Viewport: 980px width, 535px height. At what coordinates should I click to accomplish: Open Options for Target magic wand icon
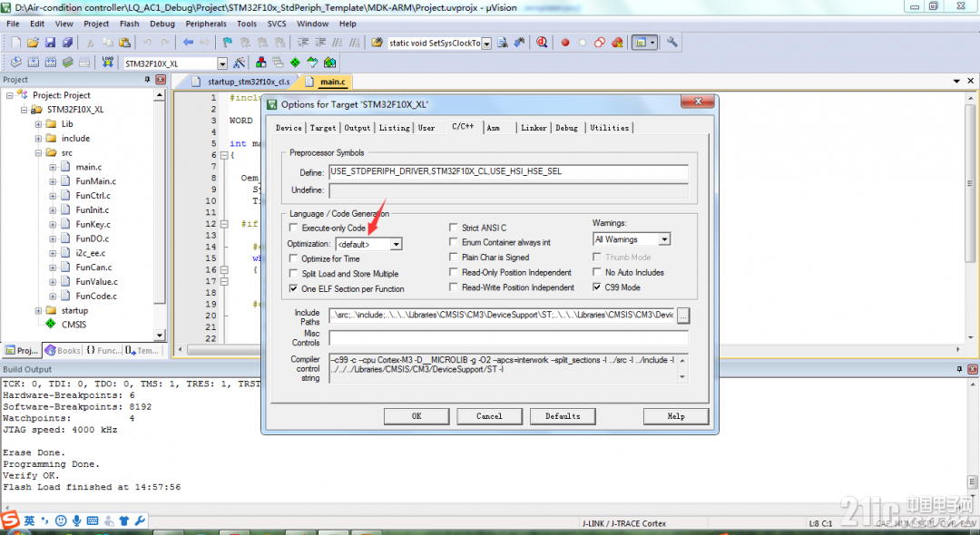[240, 63]
